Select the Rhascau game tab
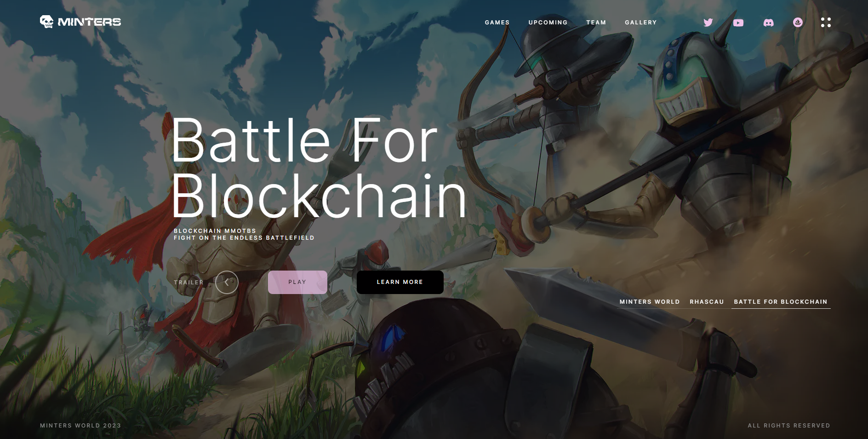This screenshot has width=868, height=439. tap(707, 302)
